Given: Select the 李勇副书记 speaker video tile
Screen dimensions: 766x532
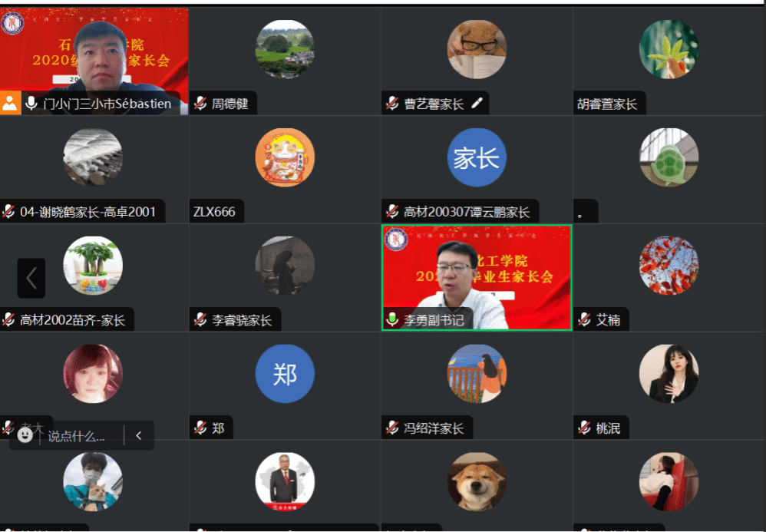Looking at the screenshot, I should pos(477,277).
